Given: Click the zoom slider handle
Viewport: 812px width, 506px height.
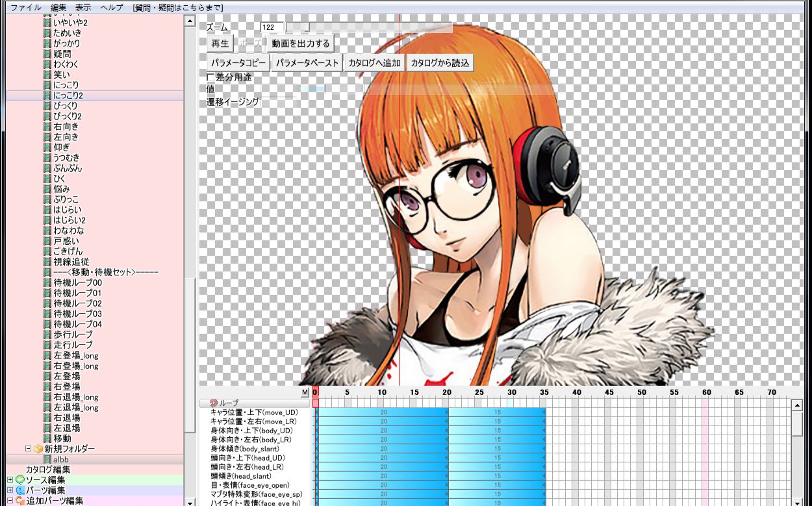Looking at the screenshot, I should click(307, 27).
